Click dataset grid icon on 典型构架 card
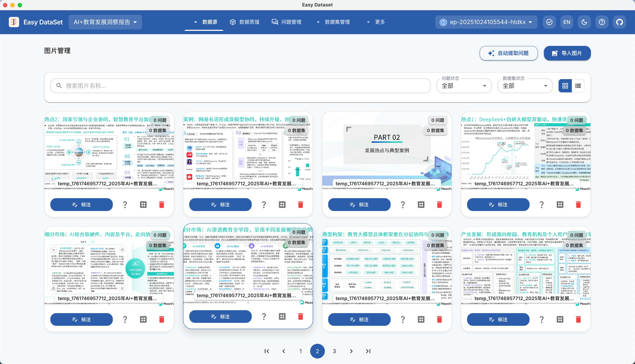The image size is (635, 364). [421, 320]
